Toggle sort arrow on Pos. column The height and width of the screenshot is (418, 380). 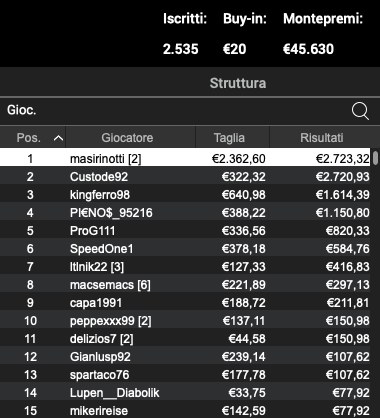point(58,138)
